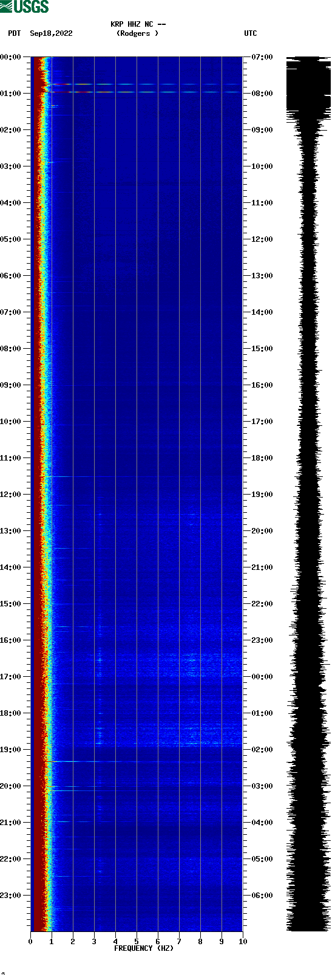The height and width of the screenshot is (980, 335).
Task: Click the 03:00 PDT time label
Action: click(x=11, y=166)
